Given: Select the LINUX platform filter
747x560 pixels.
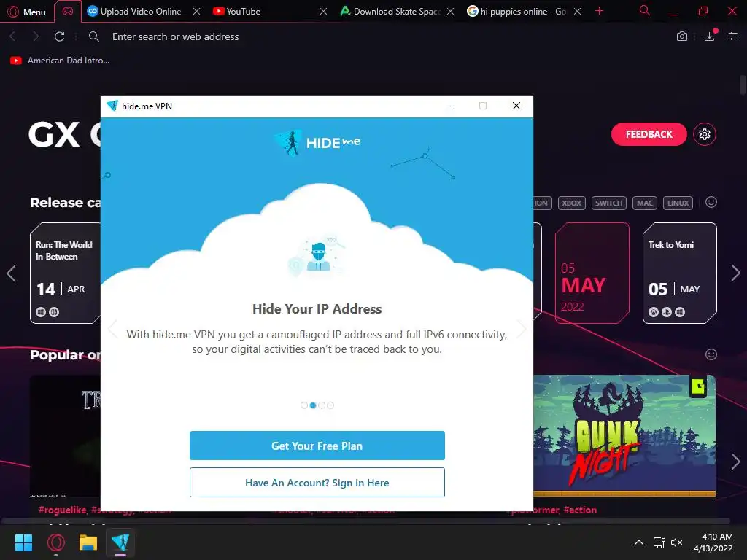Looking at the screenshot, I should point(678,203).
